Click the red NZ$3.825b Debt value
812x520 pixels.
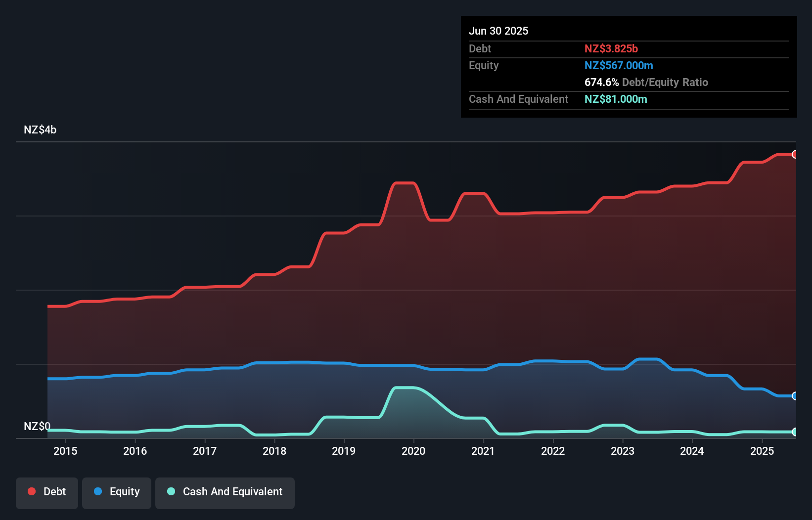(611, 48)
